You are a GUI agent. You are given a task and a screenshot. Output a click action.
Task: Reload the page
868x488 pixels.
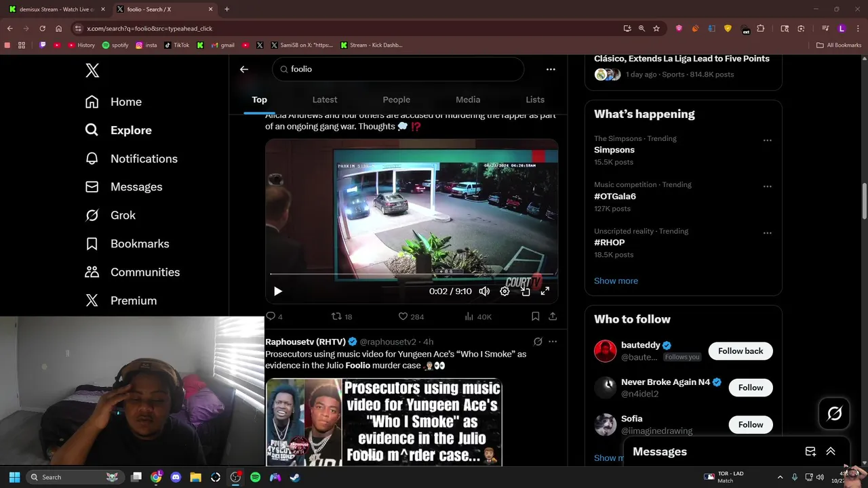(42, 28)
